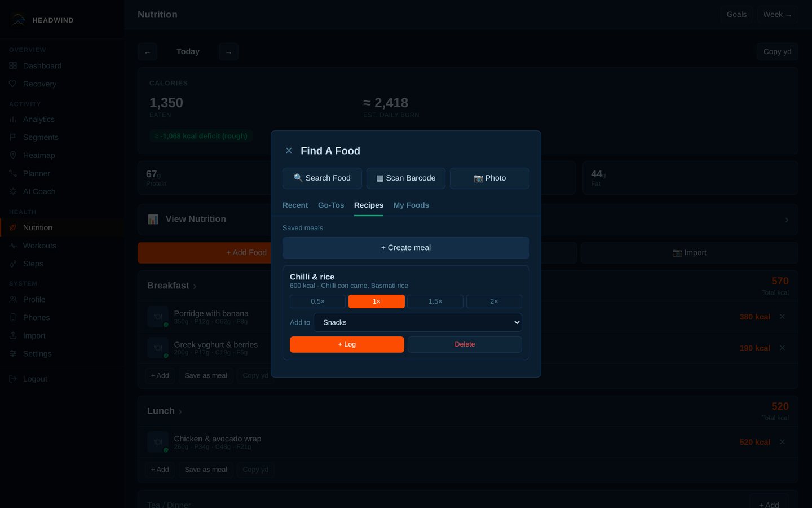Log the Chilli & rice meal

click(x=347, y=344)
